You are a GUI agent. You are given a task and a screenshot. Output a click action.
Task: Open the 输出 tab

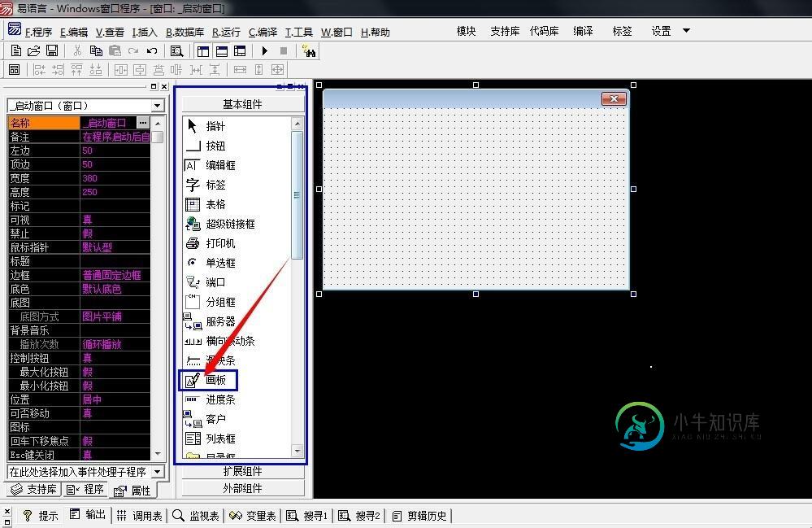[x=88, y=514]
